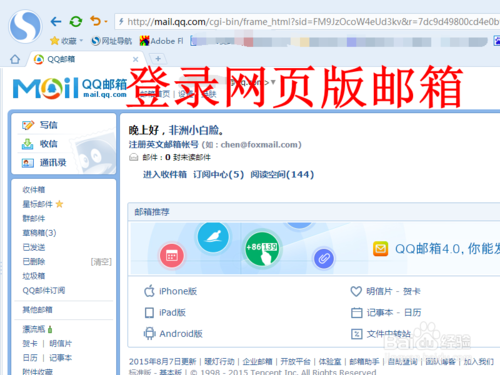The height and width of the screenshot is (375, 500).
Task: Click the 企业邮箱 footer link
Action: 257,362
